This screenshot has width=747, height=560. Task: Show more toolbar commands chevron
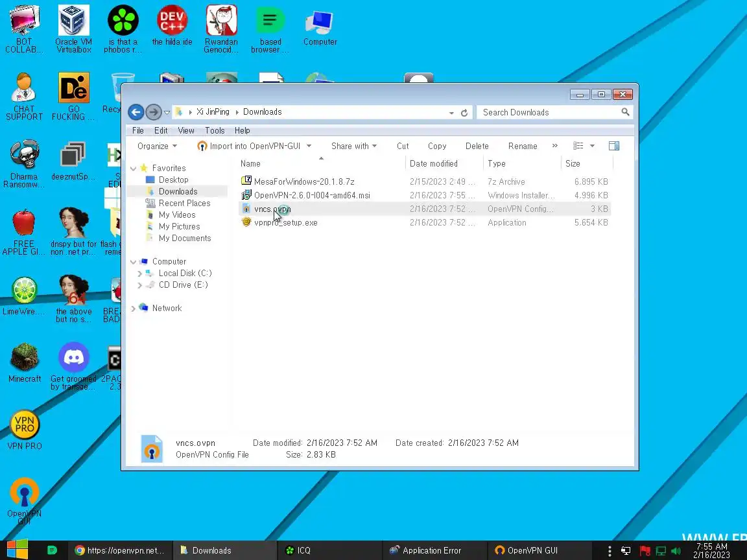point(554,146)
